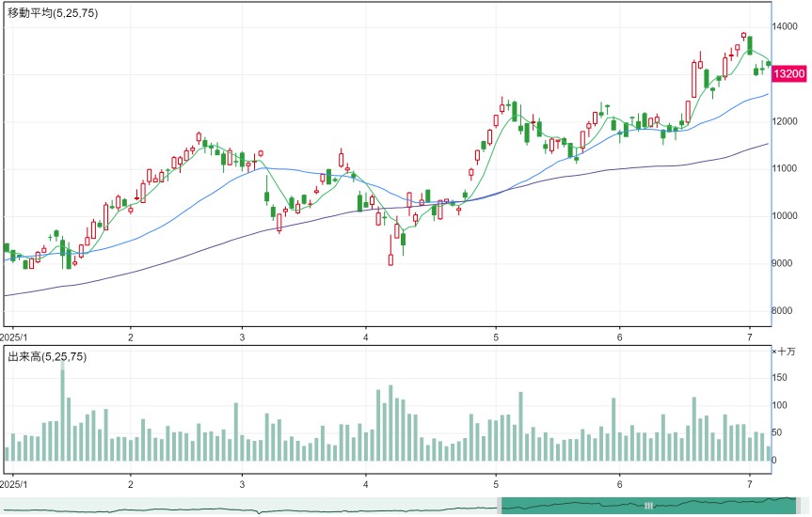Screen dimensions: 812x517
Task: Click the 11000 price axis label
Action: coord(785,168)
